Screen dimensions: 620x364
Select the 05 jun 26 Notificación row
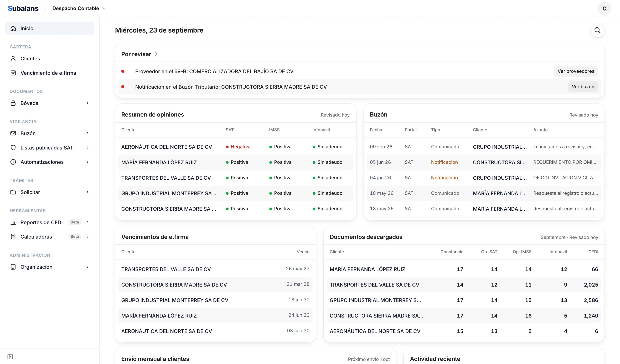tap(484, 162)
